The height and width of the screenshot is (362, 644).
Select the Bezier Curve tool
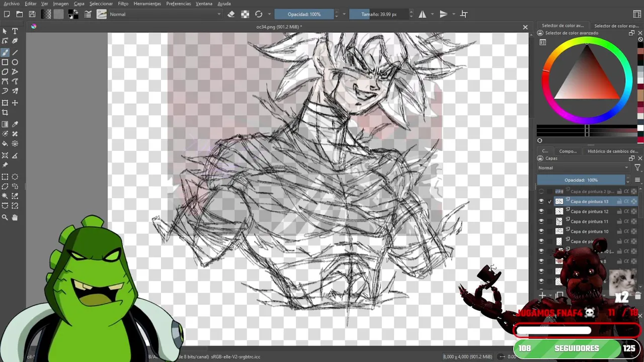(5, 81)
